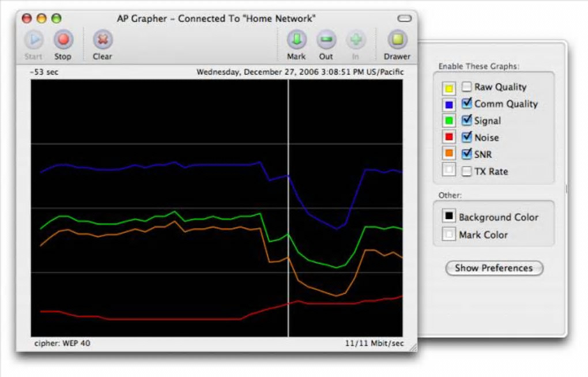Pick the green Signal color swatch
The image size is (588, 377).
coord(449,121)
